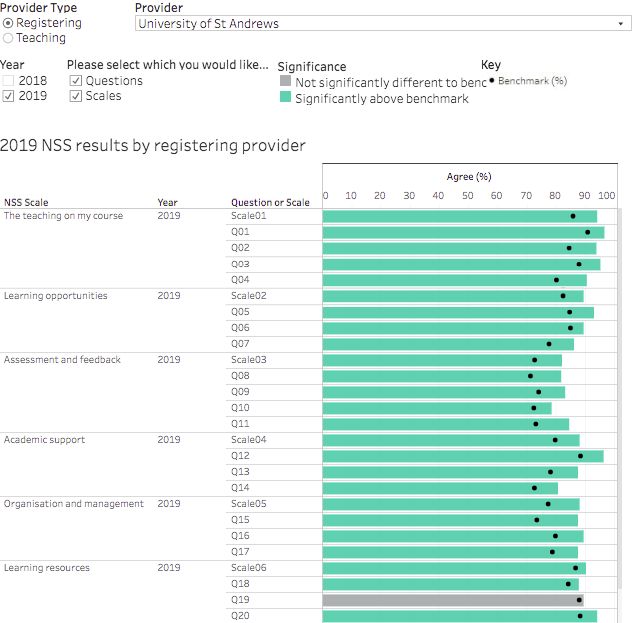Select the Teaching provider type option
This screenshot has height=623, width=632.
9,38
